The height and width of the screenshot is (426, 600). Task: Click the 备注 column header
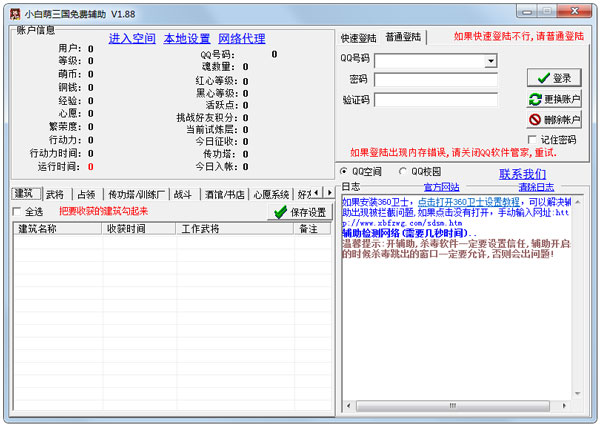pyautogui.click(x=312, y=229)
